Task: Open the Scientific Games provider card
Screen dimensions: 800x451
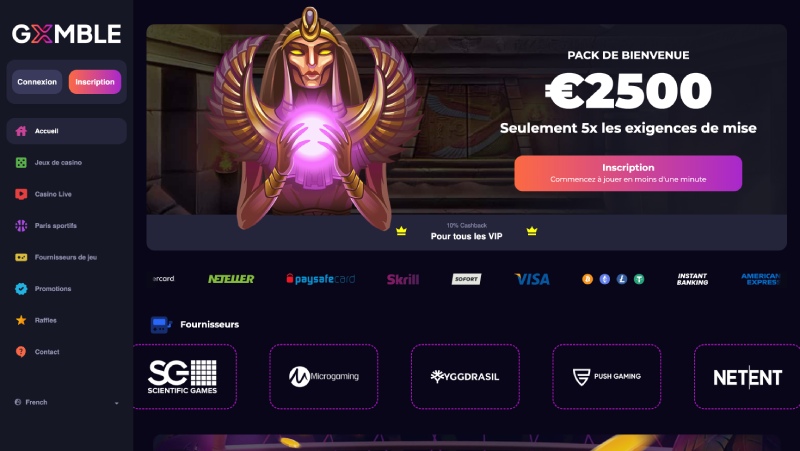Action: [184, 377]
